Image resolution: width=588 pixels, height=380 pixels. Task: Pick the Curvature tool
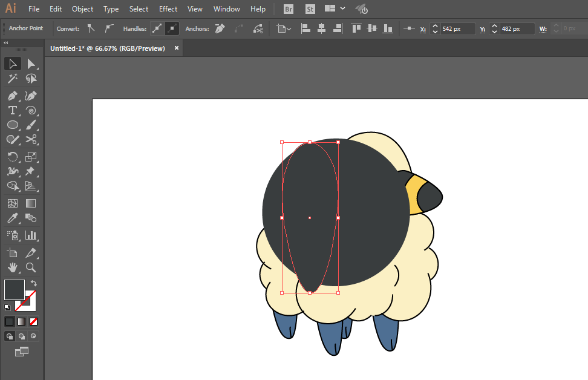tap(31, 96)
